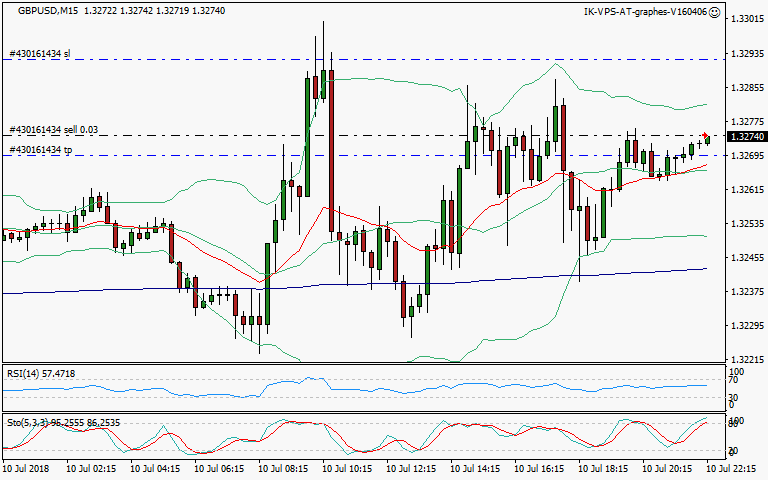Click the 1.32455 price scale value
Screen dimensions: 768x480
(747, 258)
